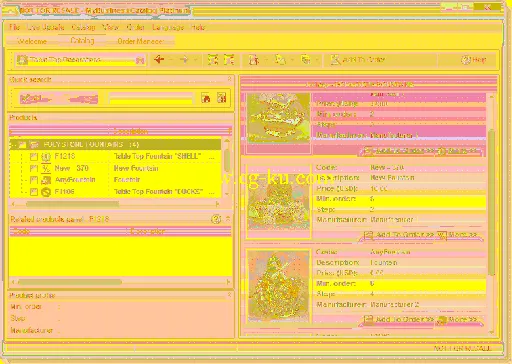Viewport: 512px width, 364px height.
Task: Click Add To Order link for AnyFountain card
Action: 399,319
